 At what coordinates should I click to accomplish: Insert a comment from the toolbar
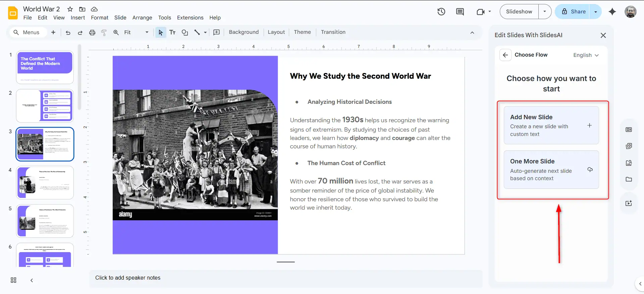click(217, 32)
